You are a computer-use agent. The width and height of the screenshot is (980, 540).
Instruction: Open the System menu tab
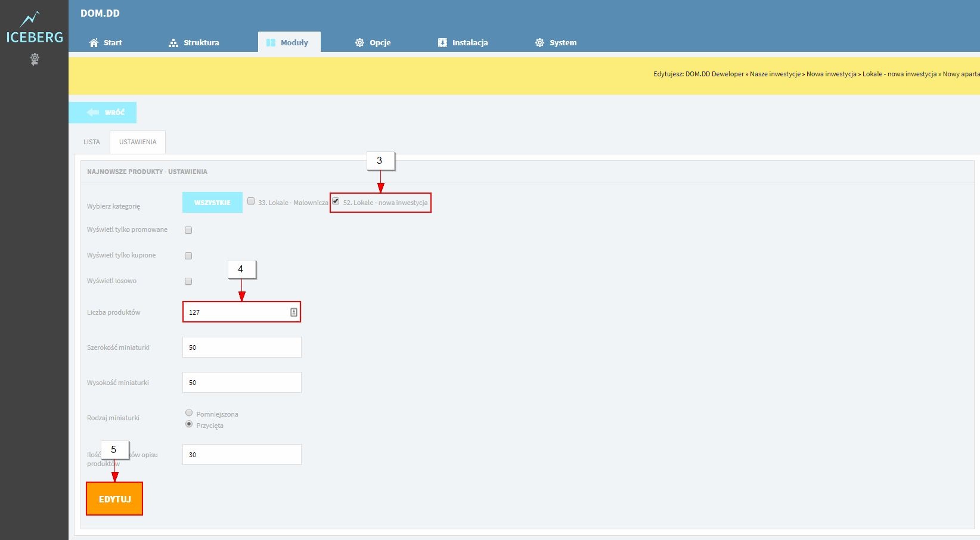coord(556,42)
